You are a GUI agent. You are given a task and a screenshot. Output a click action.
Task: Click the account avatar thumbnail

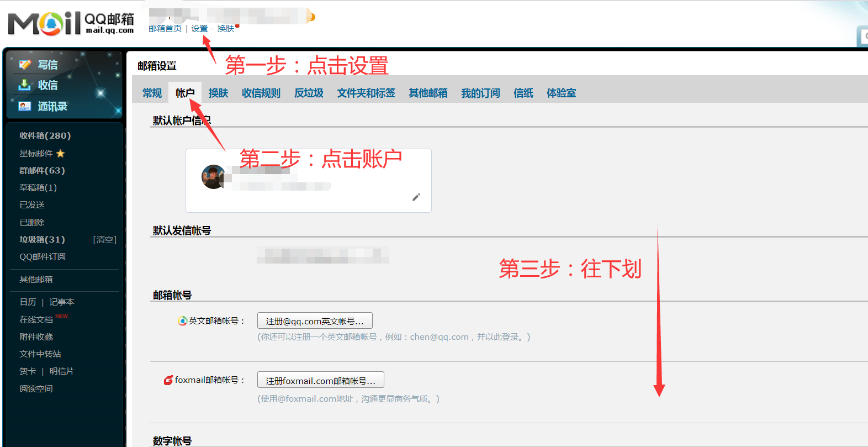[x=213, y=177]
